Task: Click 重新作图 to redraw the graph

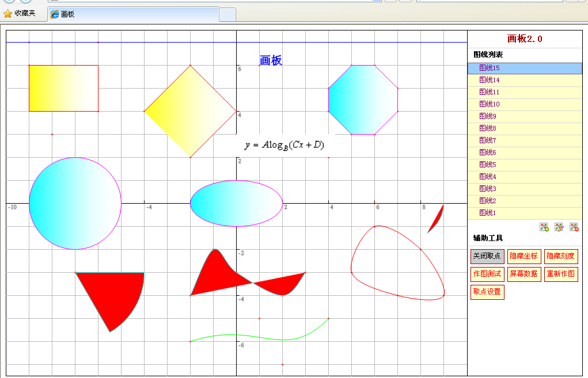Action: 560,274
